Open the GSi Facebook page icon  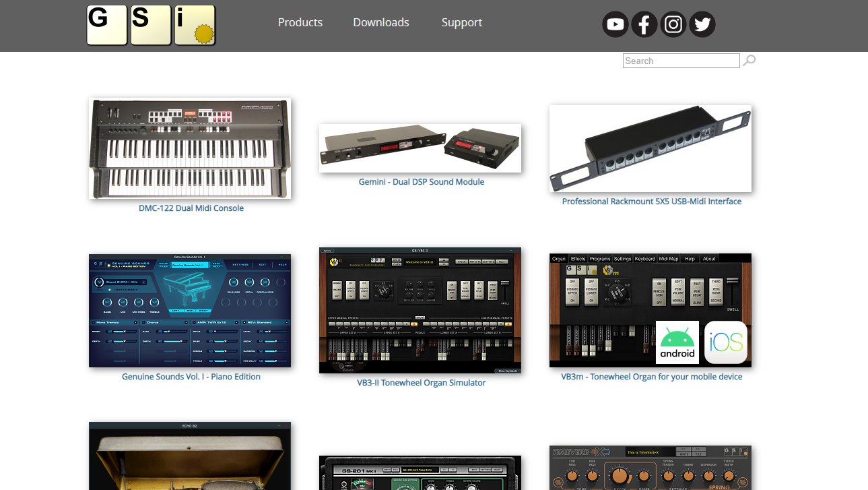pos(644,25)
